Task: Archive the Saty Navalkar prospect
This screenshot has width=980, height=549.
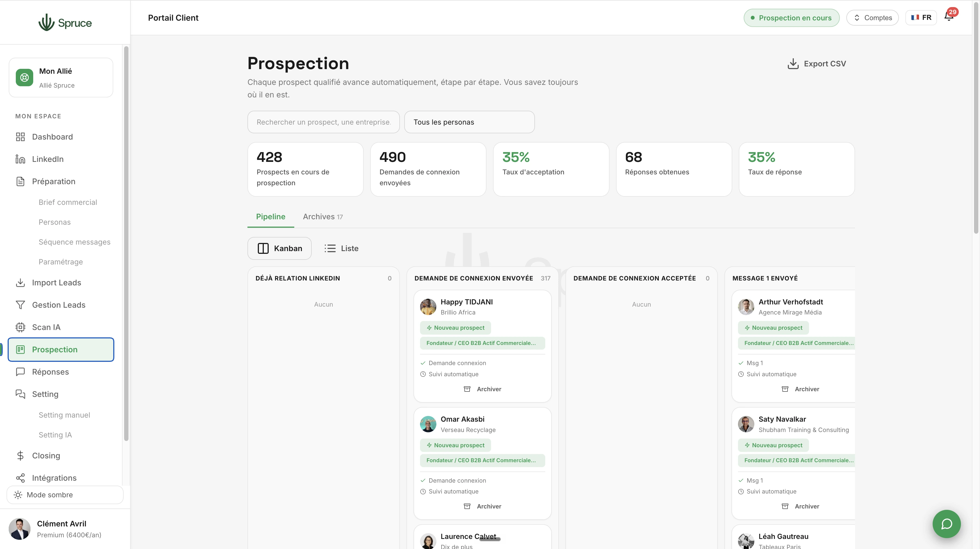Action: tap(800, 506)
